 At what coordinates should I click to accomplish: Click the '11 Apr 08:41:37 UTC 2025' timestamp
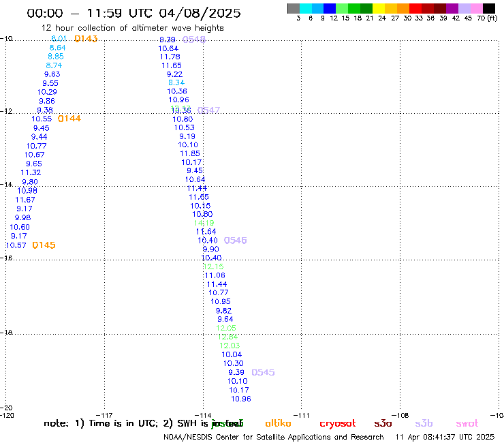445,438
